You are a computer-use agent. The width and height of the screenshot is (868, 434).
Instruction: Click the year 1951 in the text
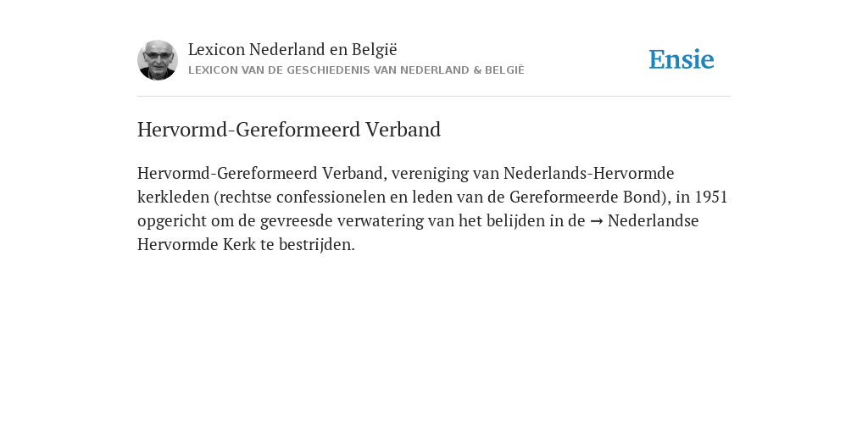(711, 197)
